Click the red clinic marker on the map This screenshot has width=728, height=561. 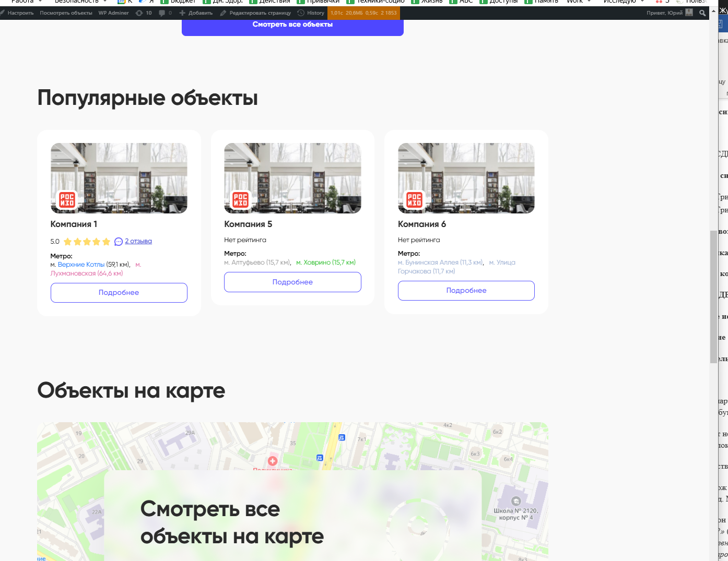[x=272, y=461]
